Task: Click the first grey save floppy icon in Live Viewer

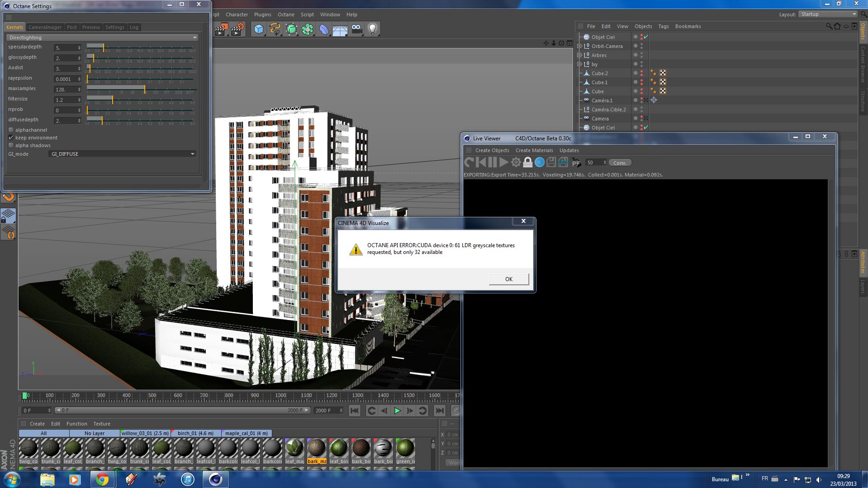Action: [551, 162]
